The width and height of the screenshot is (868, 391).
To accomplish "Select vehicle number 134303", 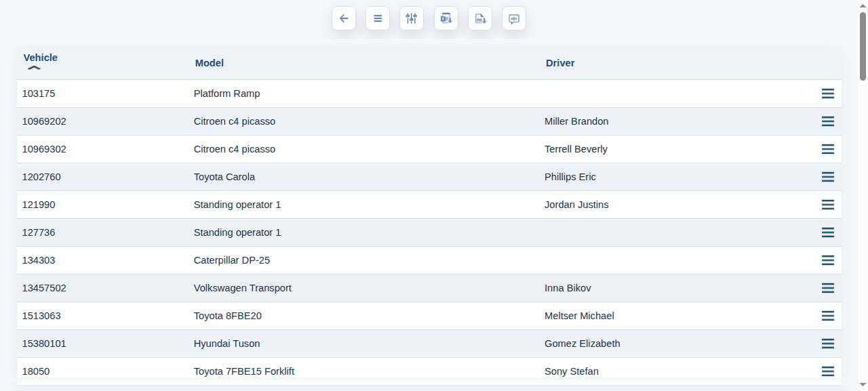I will coord(39,260).
